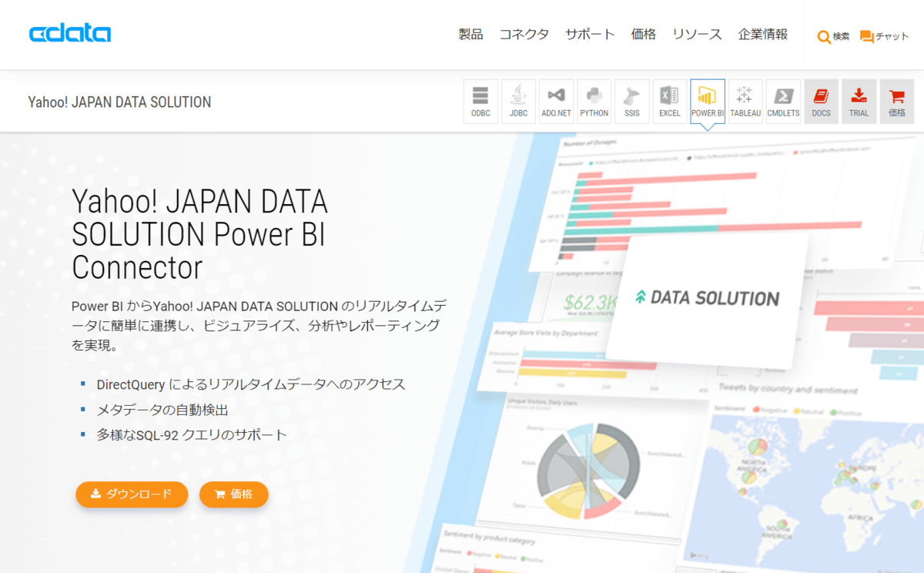The width and height of the screenshot is (924, 573).
Task: Select the SSIS component icon
Action: click(631, 102)
